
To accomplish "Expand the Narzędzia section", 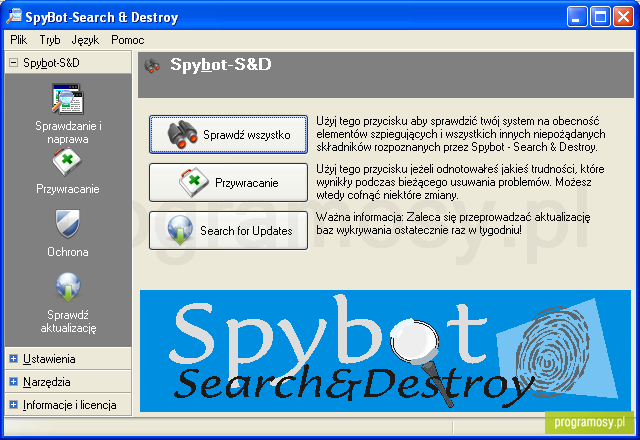I will point(13,382).
